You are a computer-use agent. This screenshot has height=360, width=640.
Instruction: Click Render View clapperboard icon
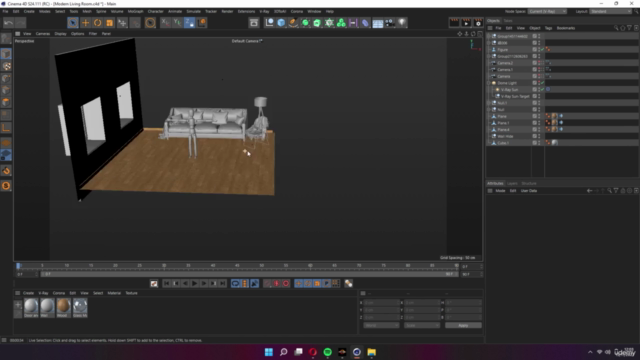[454, 23]
